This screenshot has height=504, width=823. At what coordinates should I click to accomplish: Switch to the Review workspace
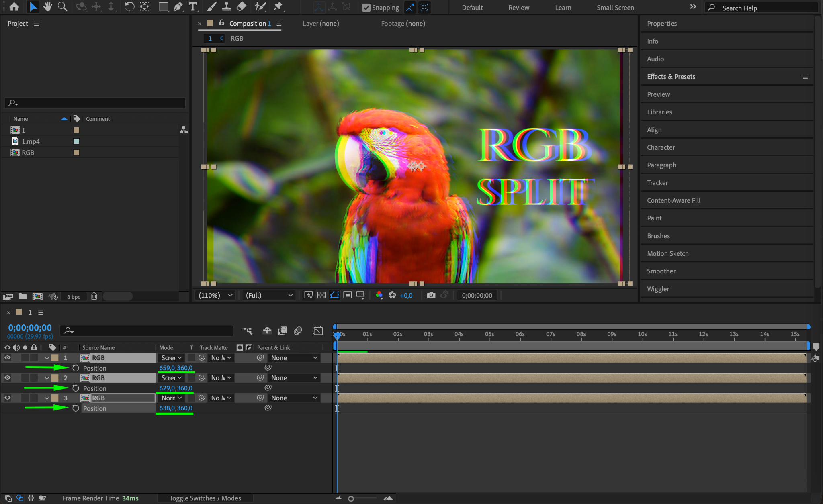coord(519,8)
